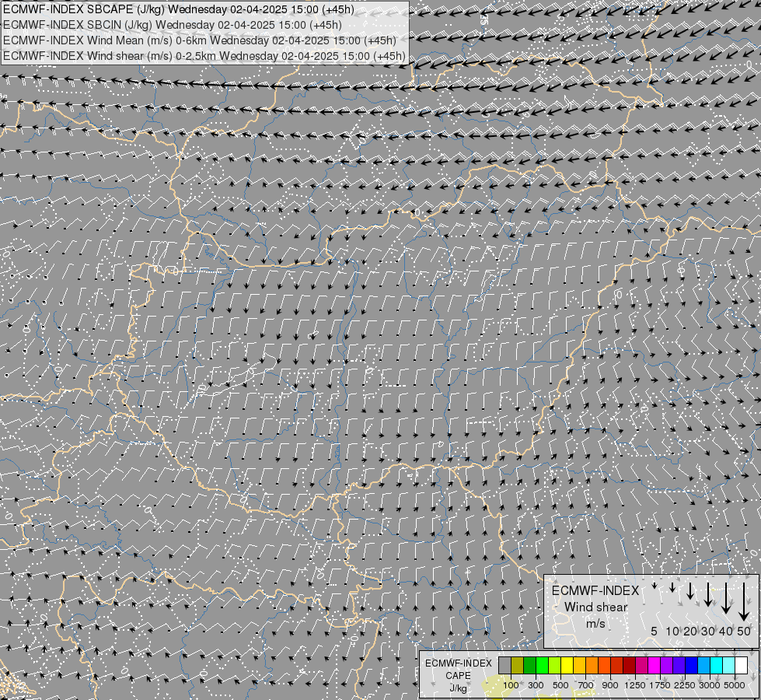Select the cyan CAPE swatch above 3000
The width and height of the screenshot is (761, 700).
(717, 665)
